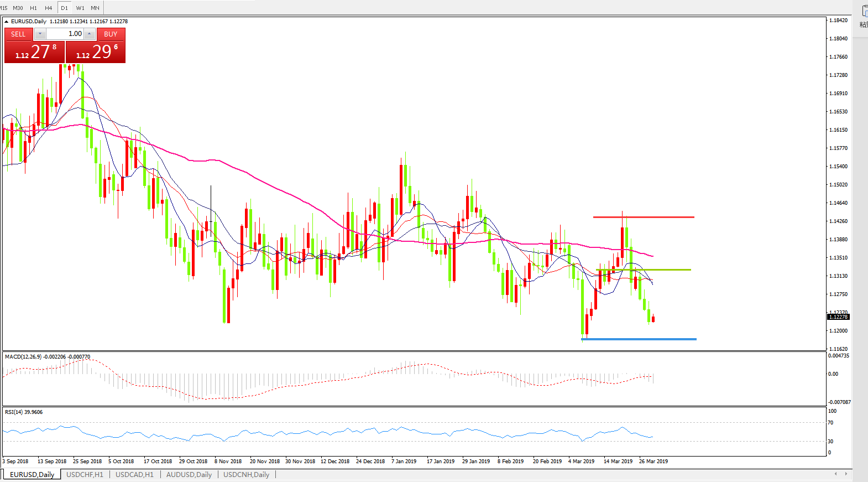
Task: Focus the 1.00 lot volume field
Action: (65, 34)
